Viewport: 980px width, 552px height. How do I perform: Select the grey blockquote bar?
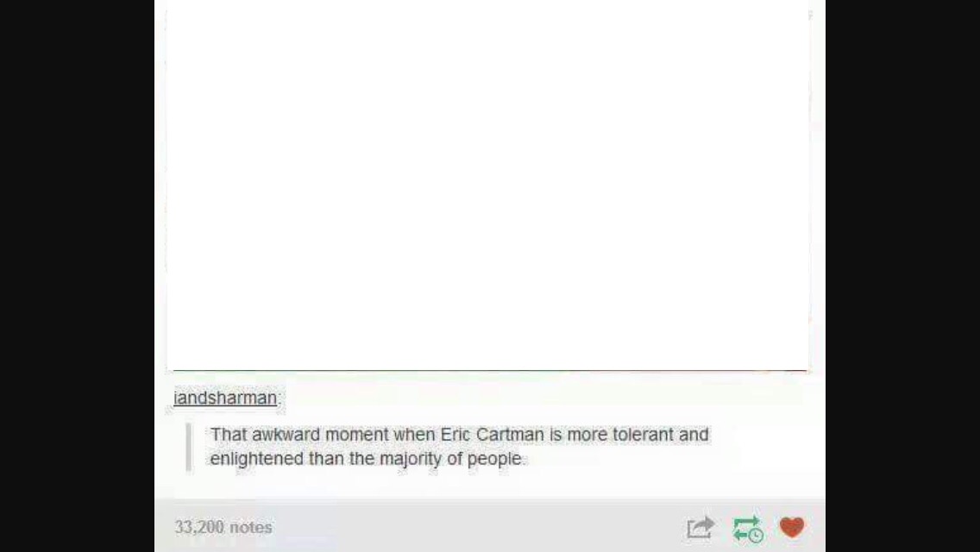189,447
